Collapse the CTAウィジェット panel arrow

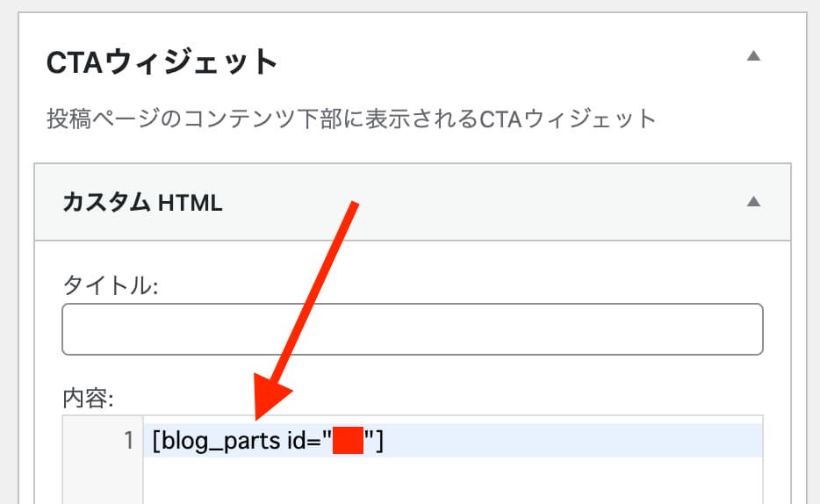tap(753, 55)
